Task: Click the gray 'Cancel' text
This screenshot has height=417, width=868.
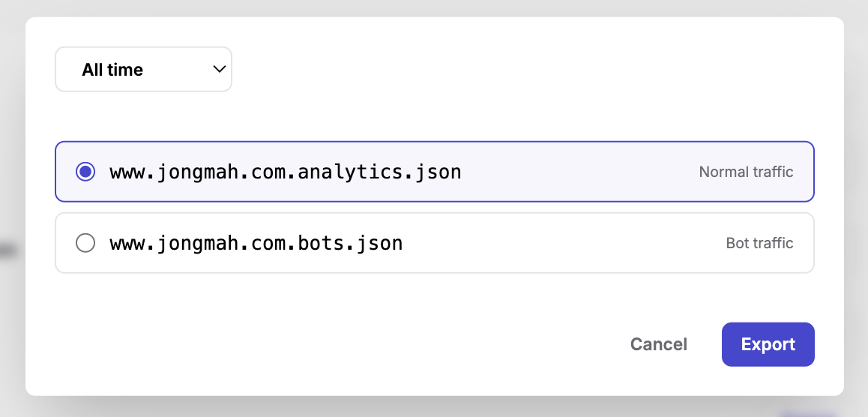Action: pos(658,344)
